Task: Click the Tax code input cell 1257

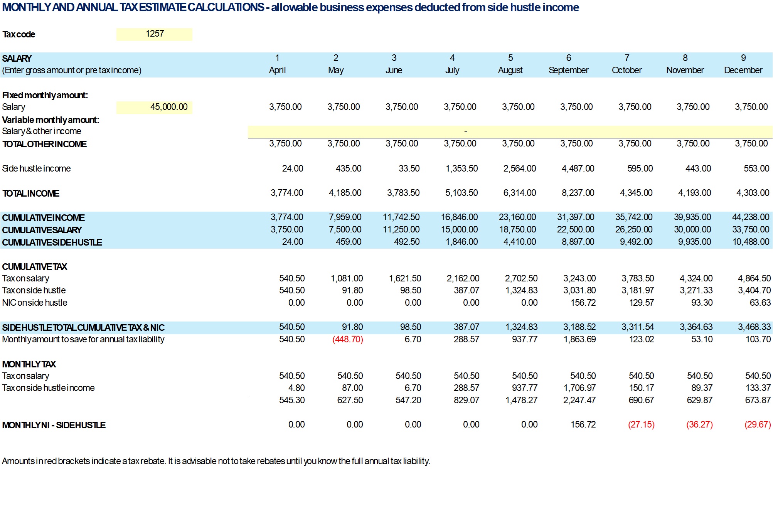Action: (154, 34)
